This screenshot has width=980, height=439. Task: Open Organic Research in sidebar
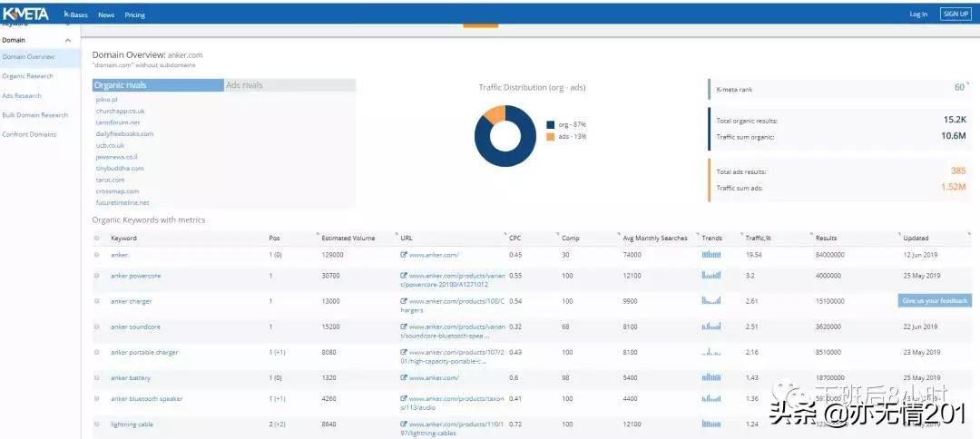27,76
